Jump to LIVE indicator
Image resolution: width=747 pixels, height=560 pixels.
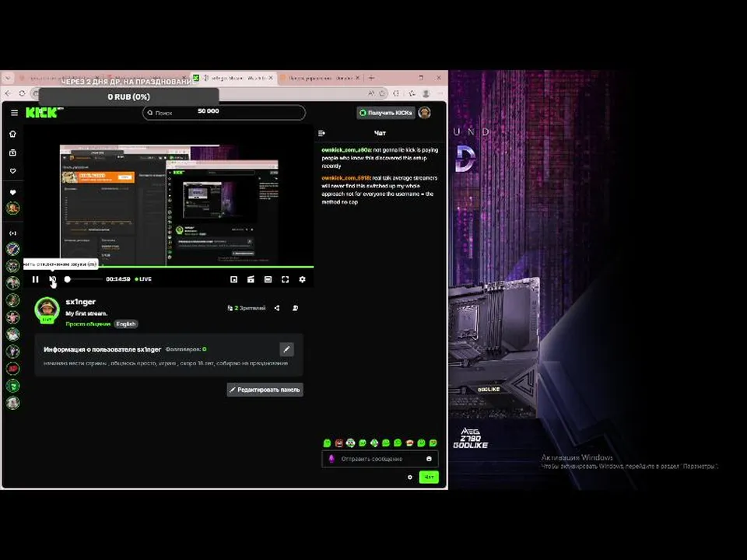pos(143,279)
